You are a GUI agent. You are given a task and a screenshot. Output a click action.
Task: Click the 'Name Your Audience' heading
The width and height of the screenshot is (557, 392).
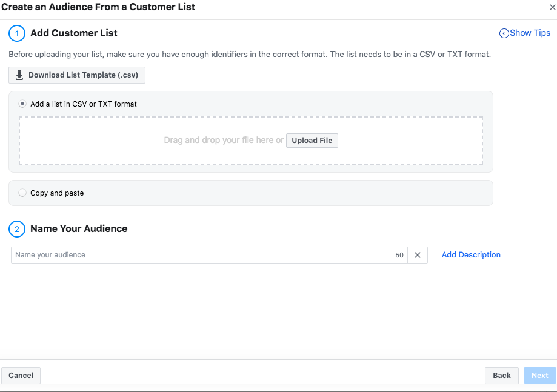79,229
